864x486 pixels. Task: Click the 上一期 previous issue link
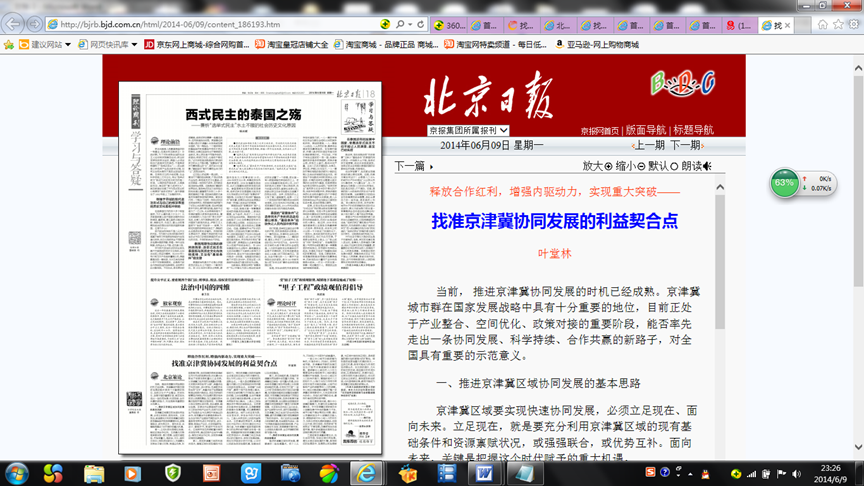pos(650,146)
